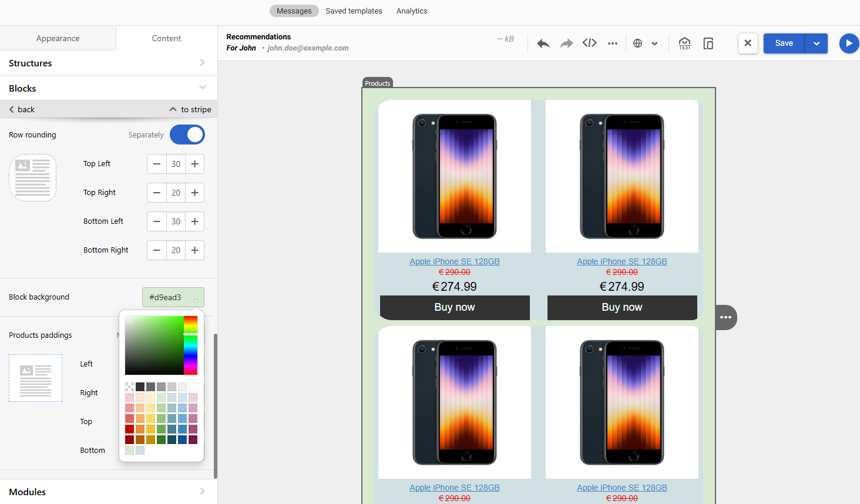Increase Bottom Right rounding value
This screenshot has height=504, width=860.
click(x=195, y=250)
